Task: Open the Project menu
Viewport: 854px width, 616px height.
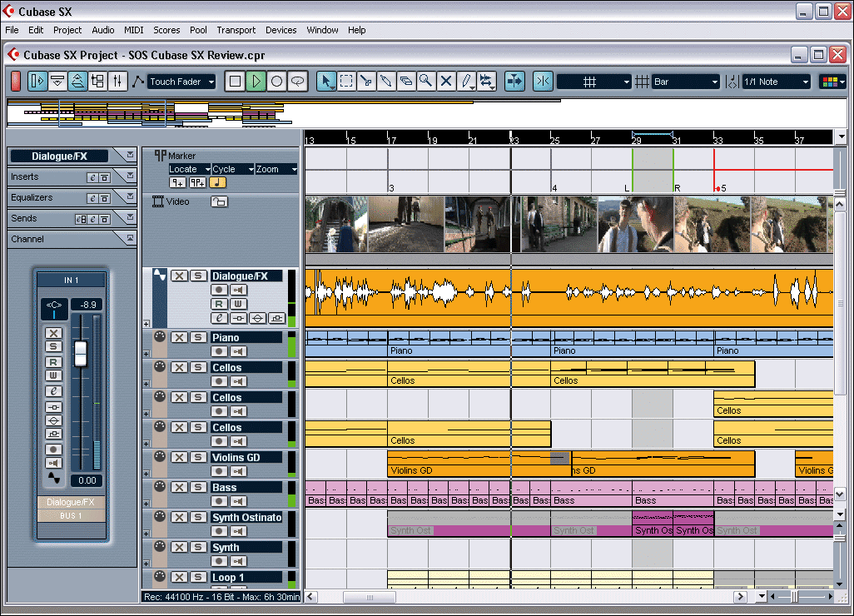Action: 67,30
